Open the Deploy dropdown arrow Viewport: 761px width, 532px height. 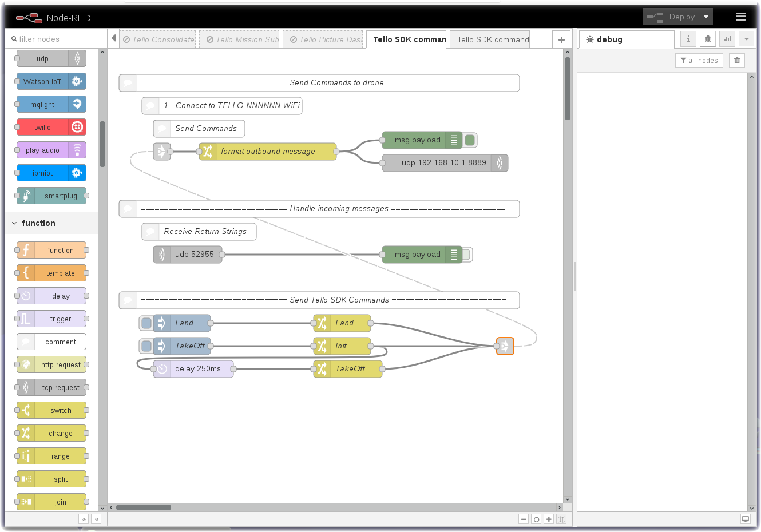(706, 17)
